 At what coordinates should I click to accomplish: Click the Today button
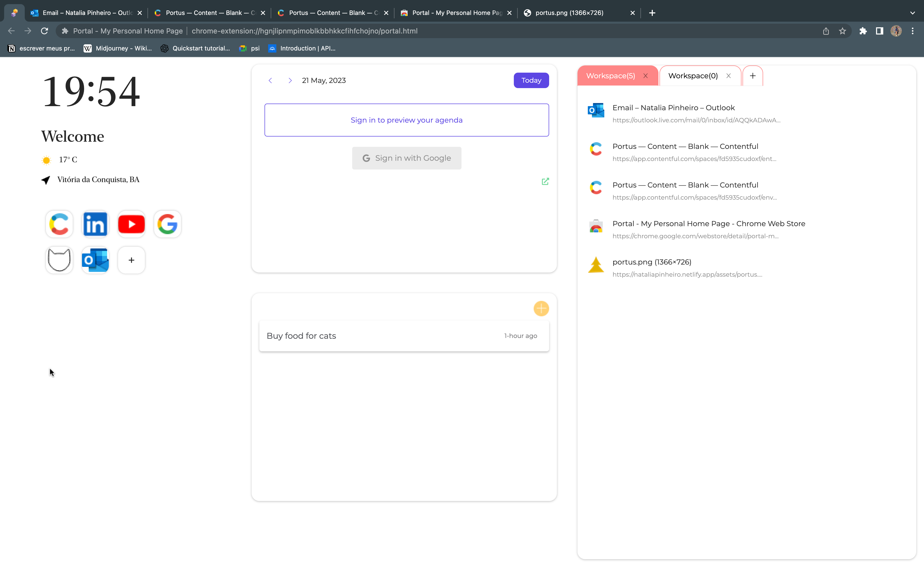pos(531,81)
